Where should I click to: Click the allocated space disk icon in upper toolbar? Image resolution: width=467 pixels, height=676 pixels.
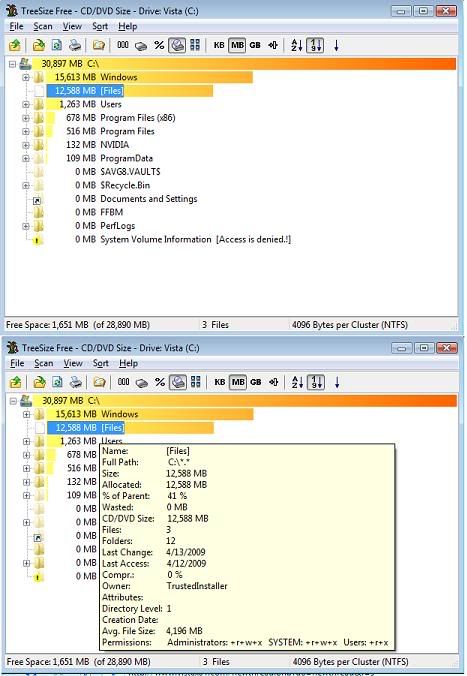141,46
